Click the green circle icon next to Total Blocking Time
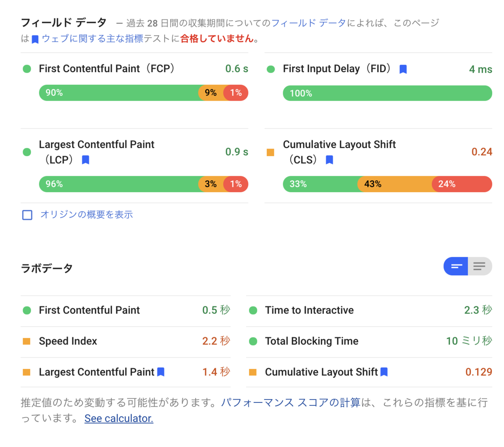The width and height of the screenshot is (504, 447). tap(253, 341)
